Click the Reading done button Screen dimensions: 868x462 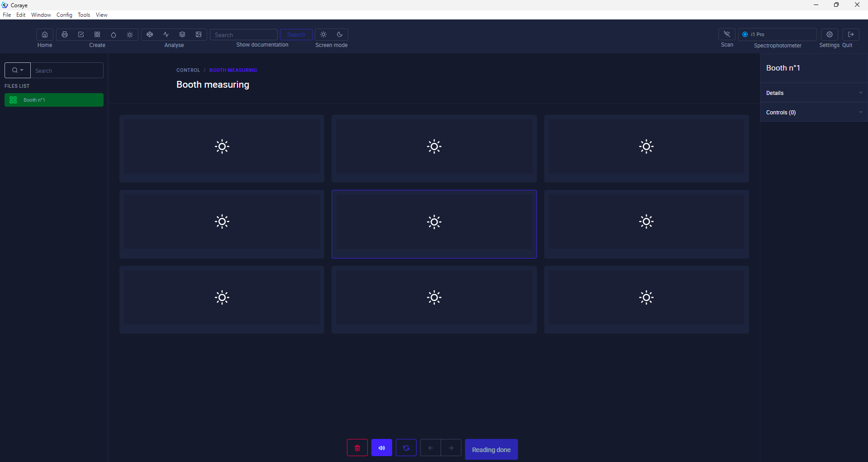pyautogui.click(x=491, y=449)
